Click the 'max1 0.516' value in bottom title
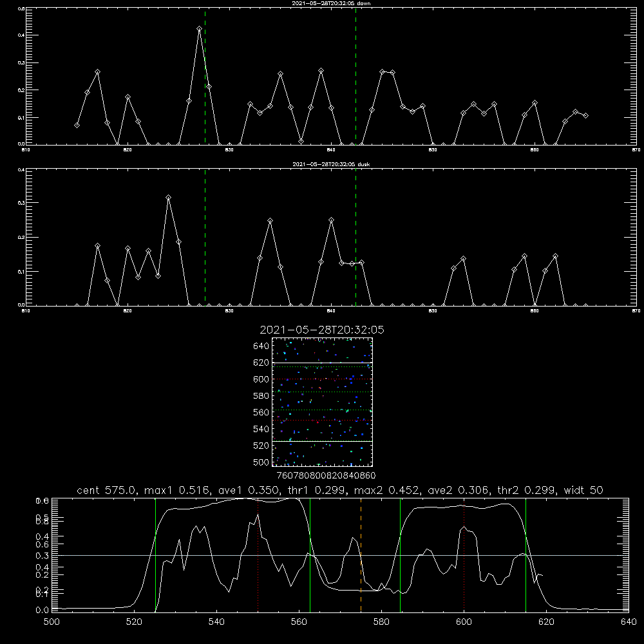 (178, 490)
